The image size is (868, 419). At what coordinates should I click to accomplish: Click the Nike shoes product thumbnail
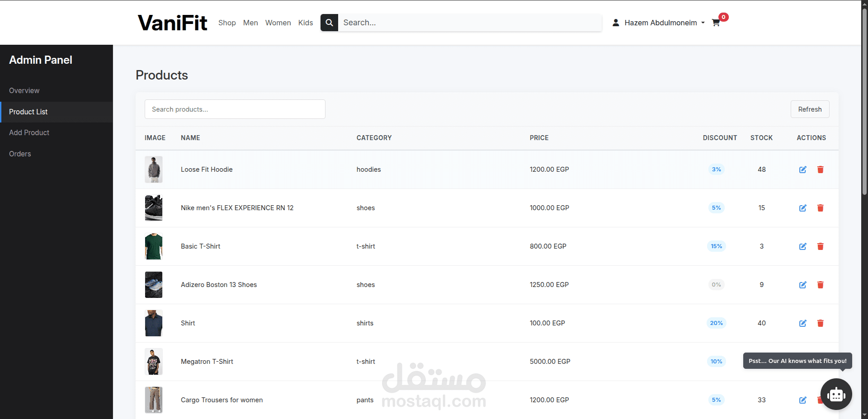tap(154, 208)
